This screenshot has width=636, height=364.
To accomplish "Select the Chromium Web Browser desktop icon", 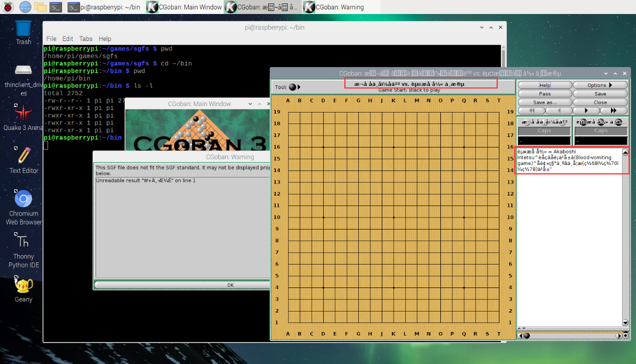I will (24, 207).
